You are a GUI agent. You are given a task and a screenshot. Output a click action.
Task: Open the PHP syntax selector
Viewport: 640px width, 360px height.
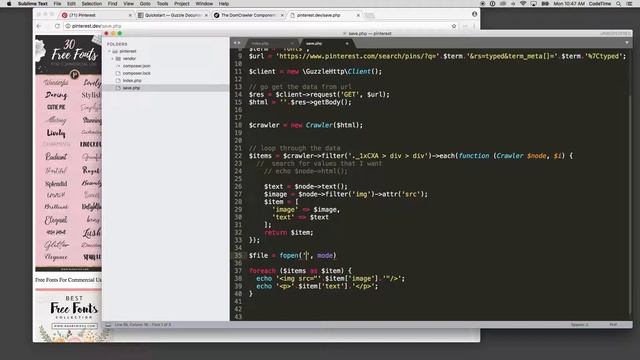(x=613, y=325)
